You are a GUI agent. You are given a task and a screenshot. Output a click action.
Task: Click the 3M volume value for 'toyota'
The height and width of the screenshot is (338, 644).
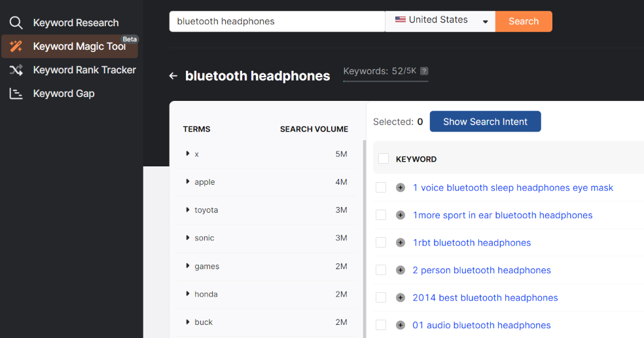(341, 210)
